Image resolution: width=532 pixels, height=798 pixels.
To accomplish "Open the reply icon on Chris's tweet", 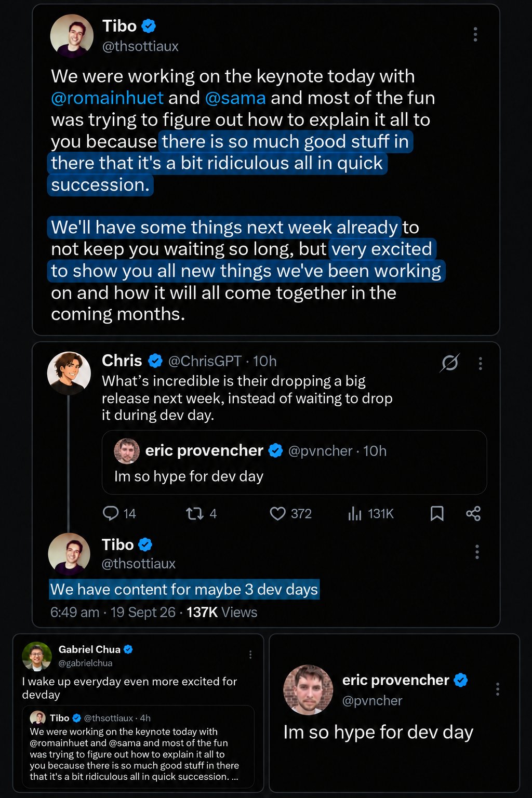I will [111, 513].
